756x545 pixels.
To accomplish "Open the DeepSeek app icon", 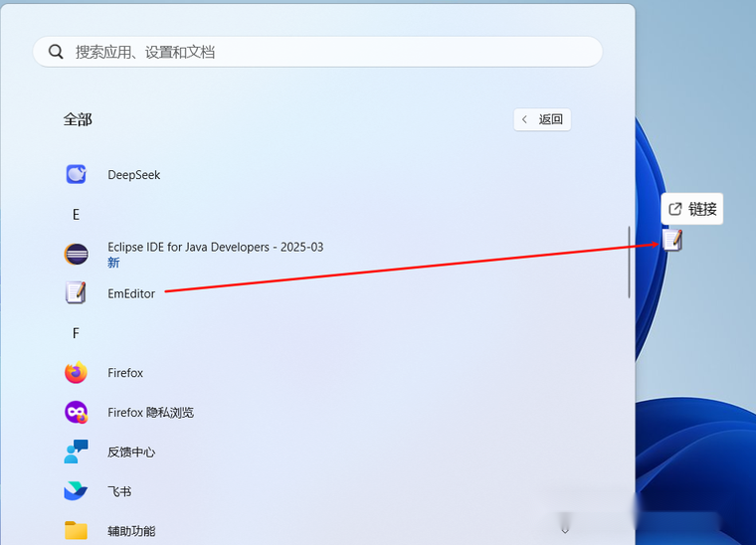I will pyautogui.click(x=77, y=174).
